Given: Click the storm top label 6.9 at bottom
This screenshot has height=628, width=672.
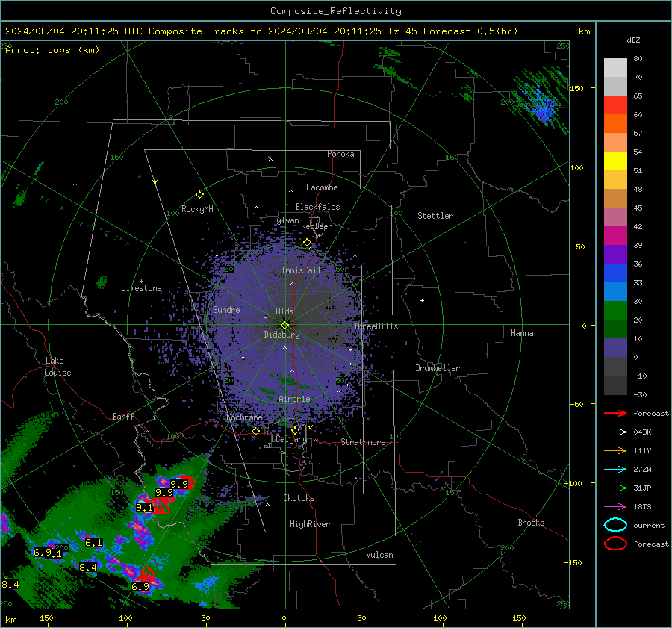Looking at the screenshot, I should click(x=140, y=587).
